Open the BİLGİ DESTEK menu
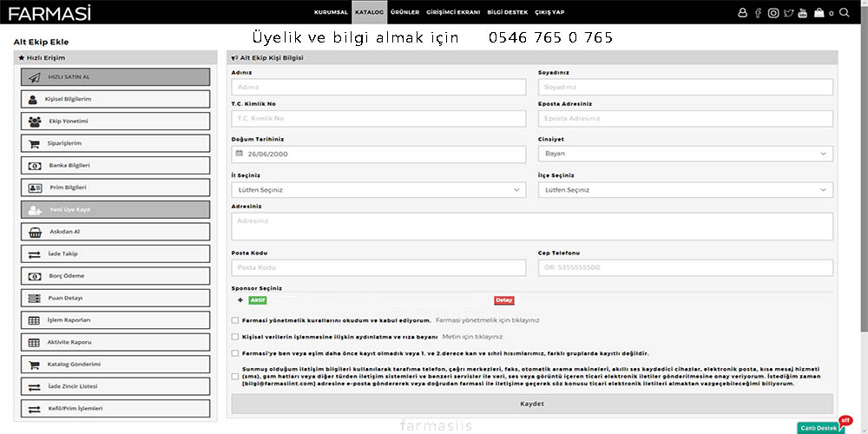 pos(508,12)
